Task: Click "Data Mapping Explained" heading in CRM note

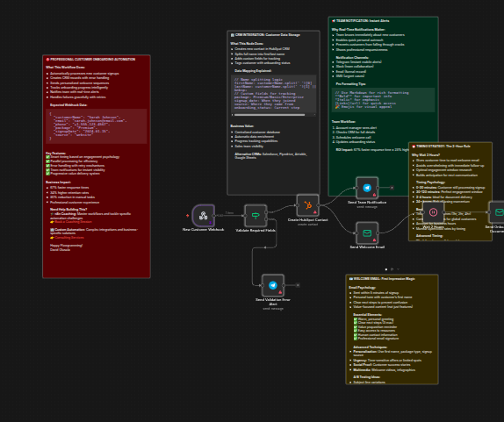Action: click(253, 71)
